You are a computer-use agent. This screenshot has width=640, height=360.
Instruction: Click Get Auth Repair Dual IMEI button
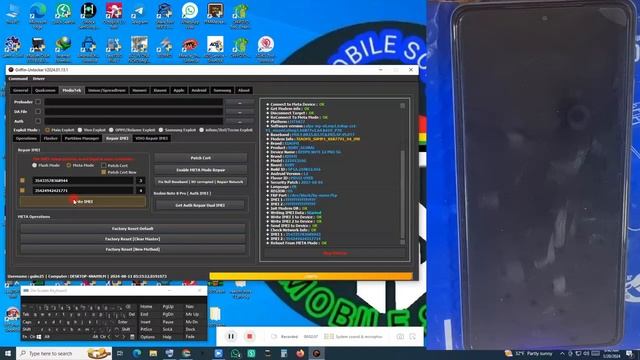200,205
